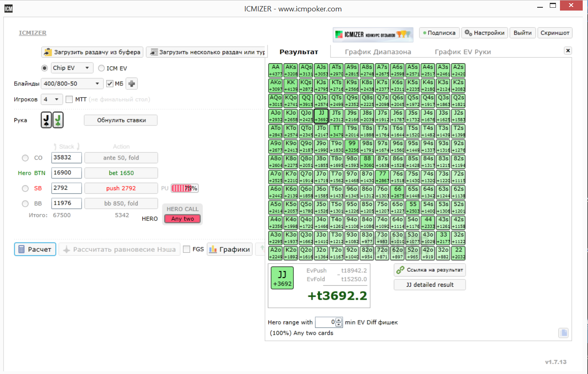
Task: Click the min EV Diff value field
Action: (326, 322)
